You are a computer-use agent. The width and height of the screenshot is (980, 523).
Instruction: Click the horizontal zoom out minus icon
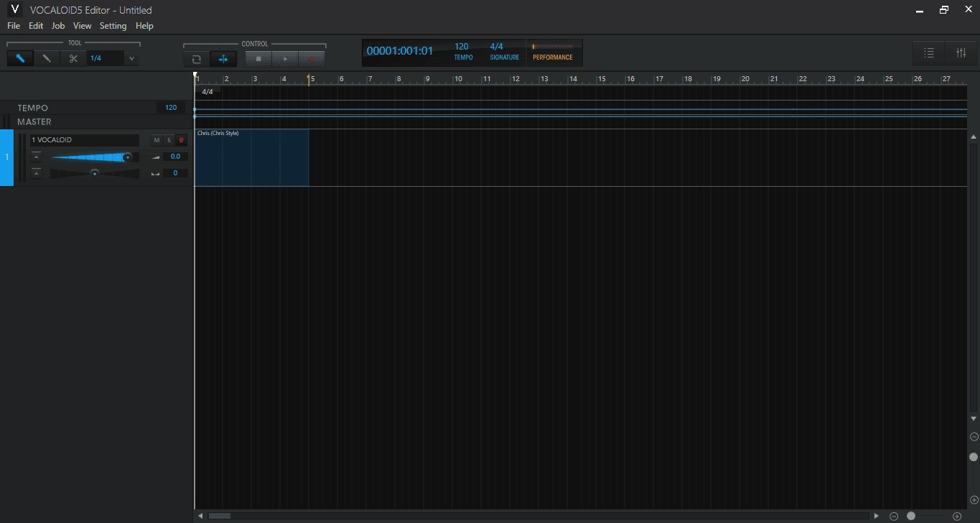point(894,516)
